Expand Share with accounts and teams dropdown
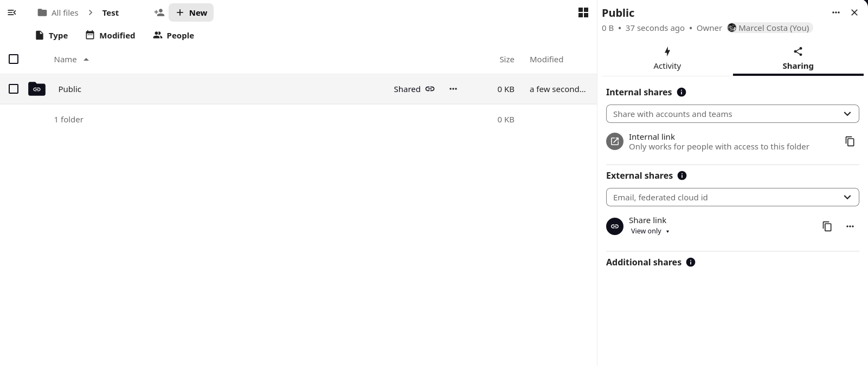 click(732, 114)
